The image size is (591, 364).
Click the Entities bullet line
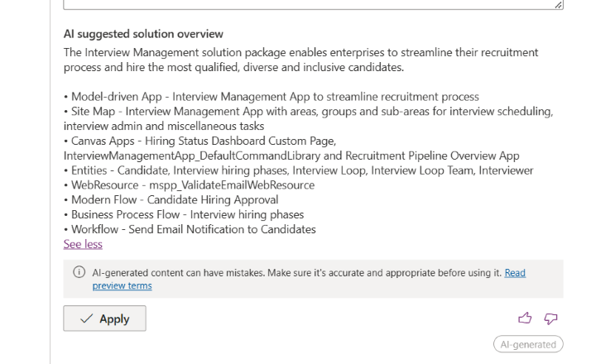coord(299,170)
